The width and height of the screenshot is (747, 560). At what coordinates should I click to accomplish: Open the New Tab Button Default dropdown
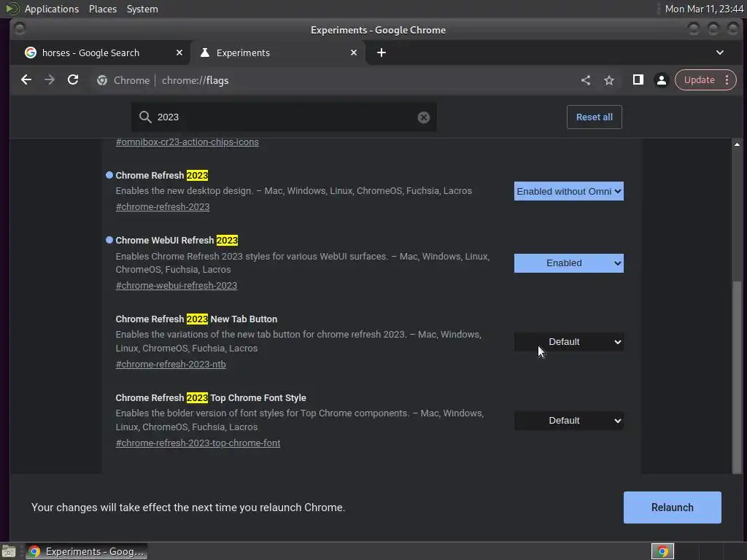pos(568,342)
